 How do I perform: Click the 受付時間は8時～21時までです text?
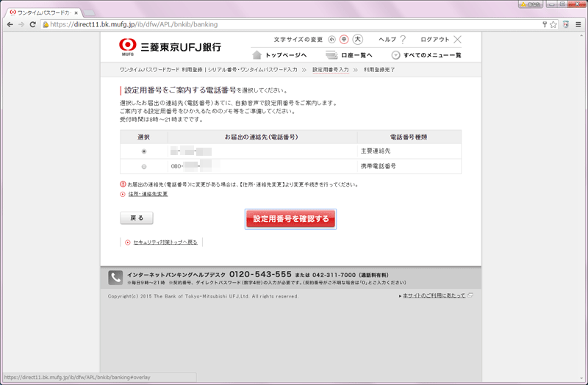[x=162, y=120]
